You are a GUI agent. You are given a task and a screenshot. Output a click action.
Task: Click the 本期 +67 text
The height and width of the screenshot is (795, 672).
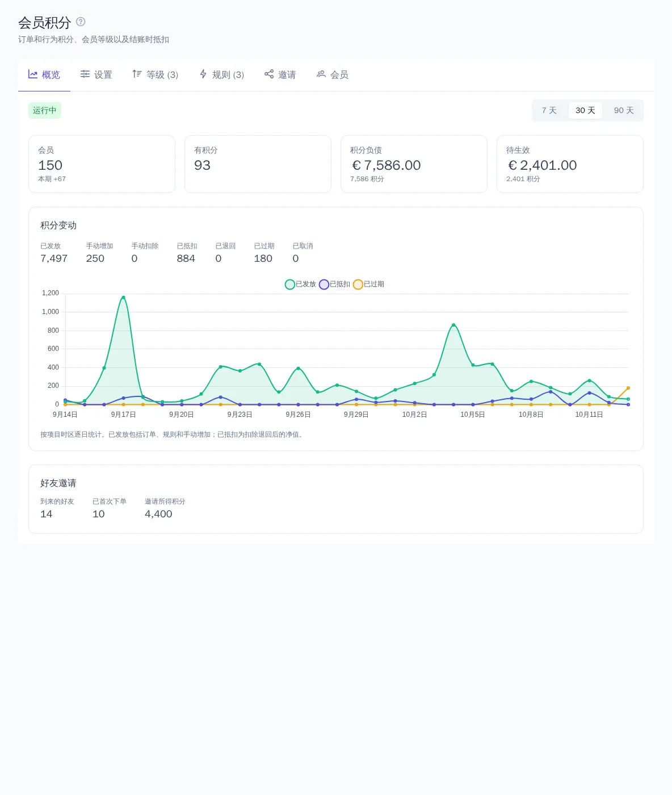52,179
